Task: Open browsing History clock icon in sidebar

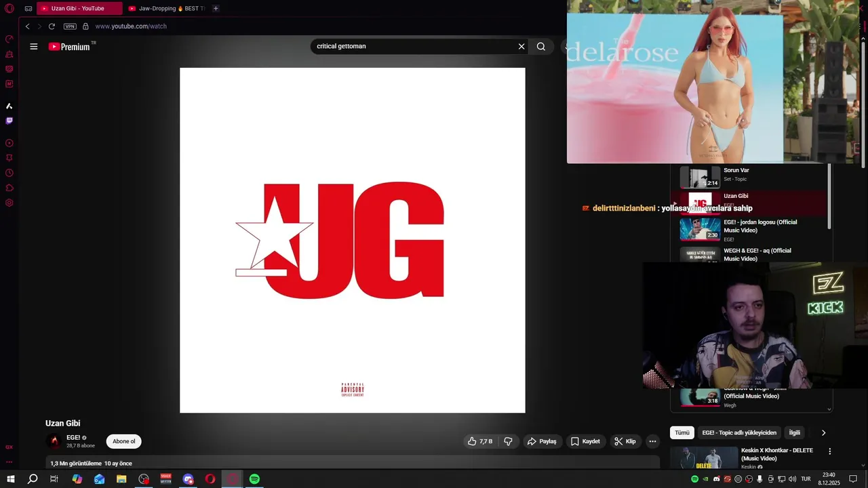Action: (9, 173)
